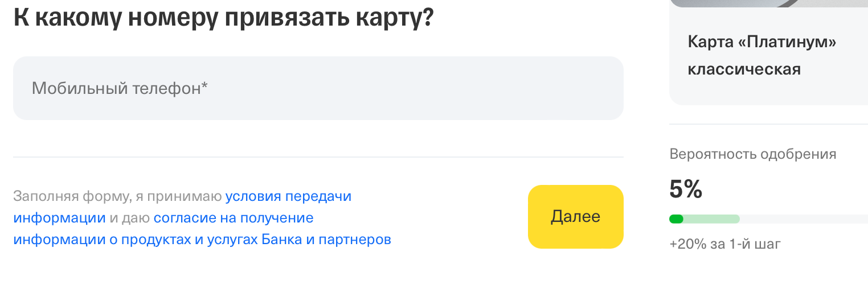This screenshot has height=305, width=868.
Task: Click the 5% approval probability value
Action: [x=686, y=189]
